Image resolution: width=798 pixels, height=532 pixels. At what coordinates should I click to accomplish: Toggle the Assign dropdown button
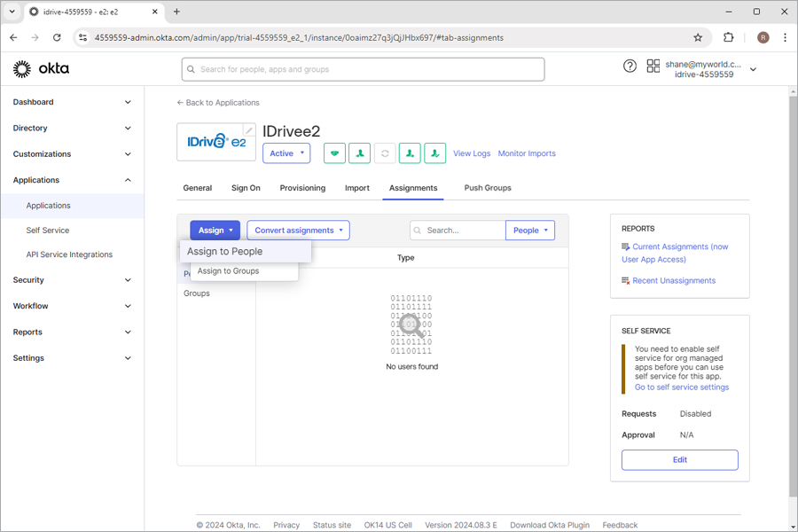pyautogui.click(x=215, y=231)
